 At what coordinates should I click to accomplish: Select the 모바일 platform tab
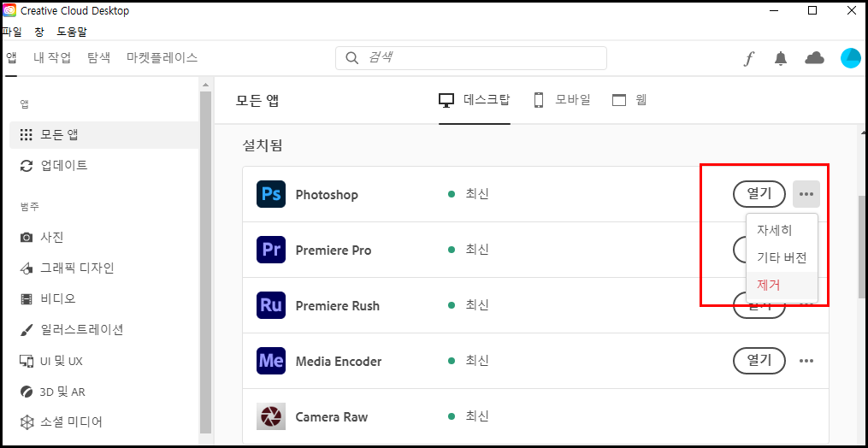pyautogui.click(x=562, y=100)
